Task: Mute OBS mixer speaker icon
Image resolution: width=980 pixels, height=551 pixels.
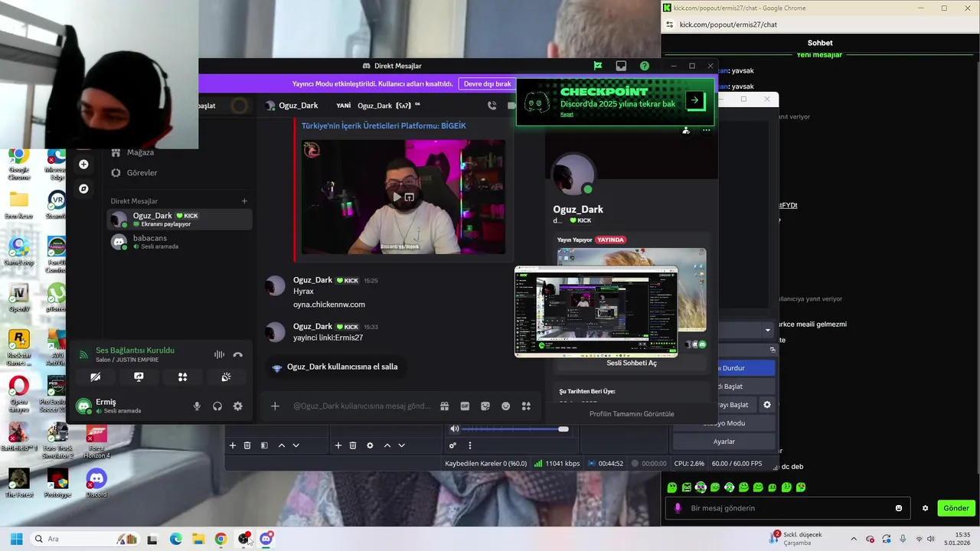Action: click(x=454, y=429)
